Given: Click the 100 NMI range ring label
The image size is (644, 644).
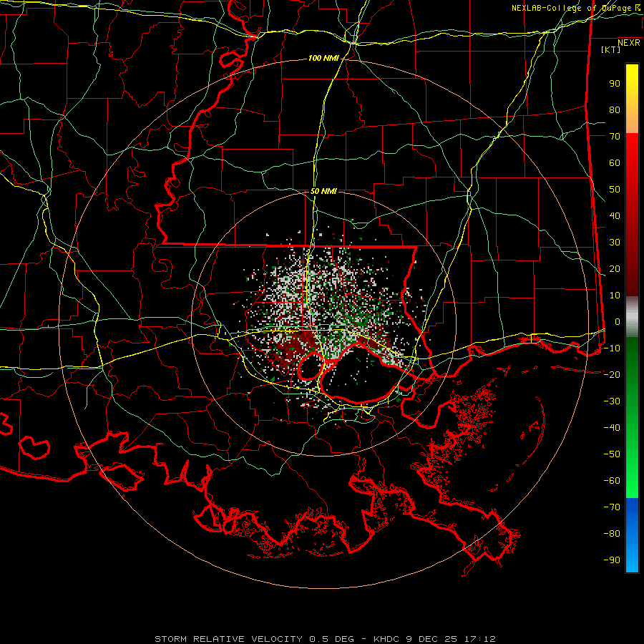Looking at the screenshot, I should pyautogui.click(x=323, y=59).
